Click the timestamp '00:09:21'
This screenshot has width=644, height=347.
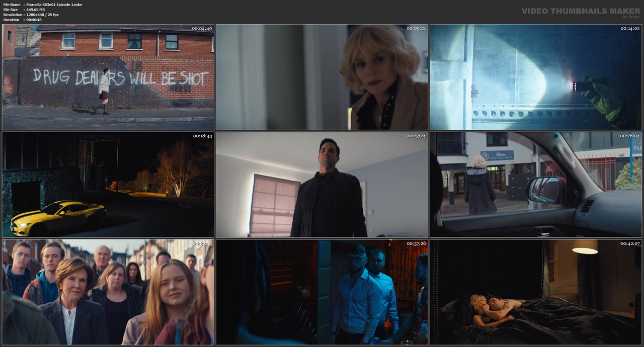click(416, 29)
